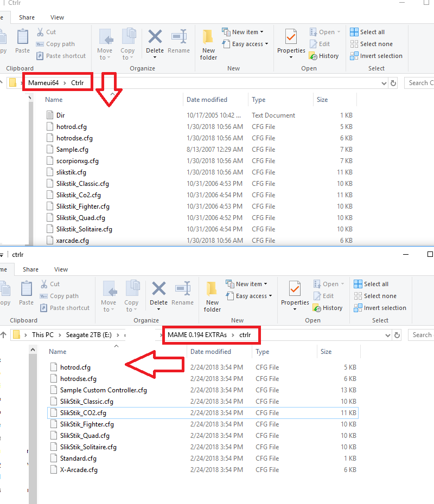Open Share tab in bottom window

[x=30, y=269]
